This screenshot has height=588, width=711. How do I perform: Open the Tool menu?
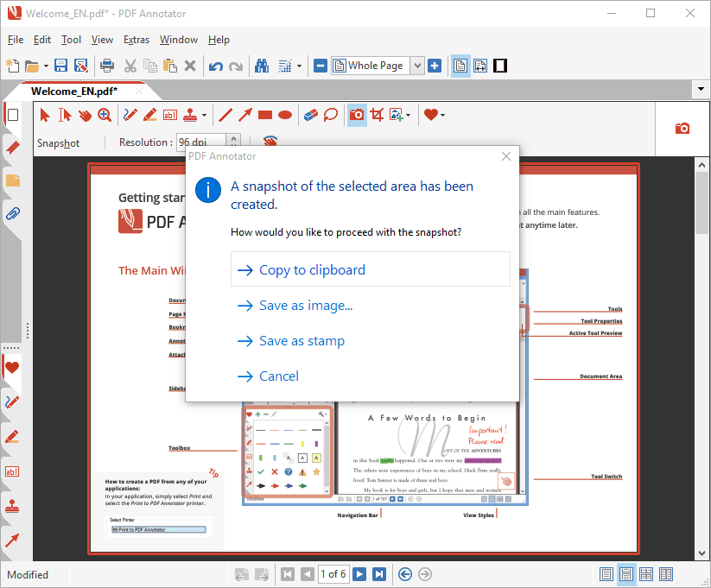point(71,40)
